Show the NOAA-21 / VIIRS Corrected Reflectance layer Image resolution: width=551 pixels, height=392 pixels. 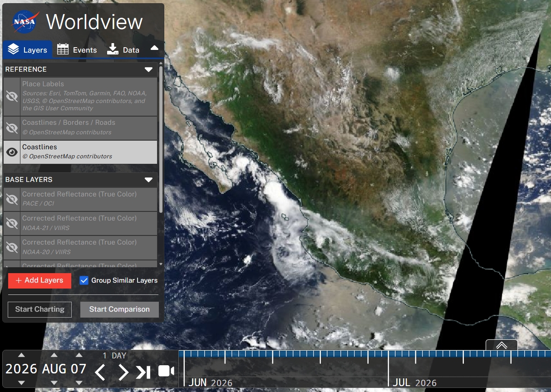coord(12,223)
